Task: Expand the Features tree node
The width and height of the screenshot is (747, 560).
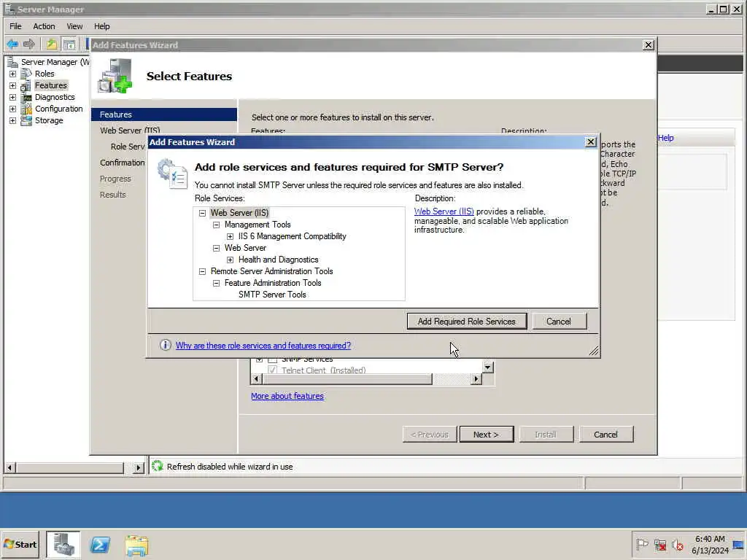Action: click(13, 86)
